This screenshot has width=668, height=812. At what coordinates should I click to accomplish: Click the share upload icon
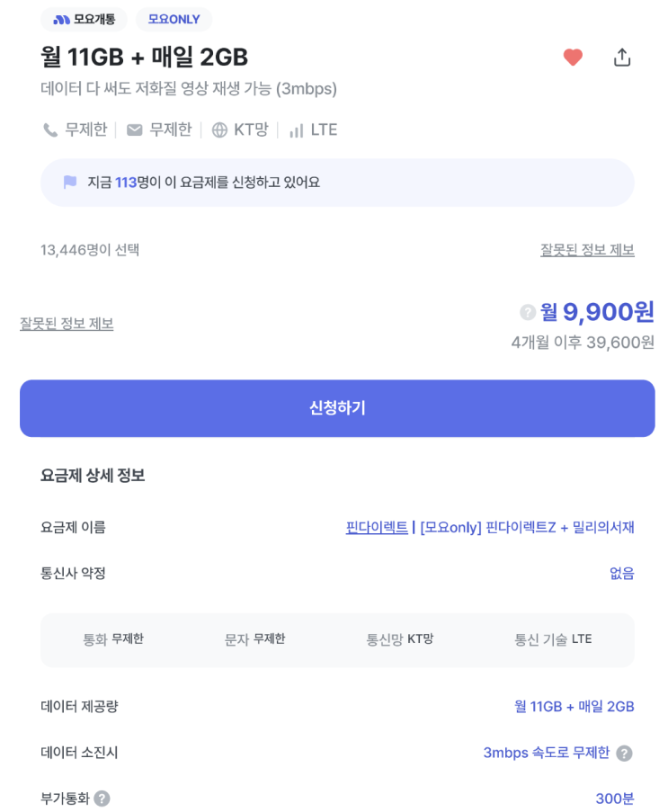tap(622, 58)
